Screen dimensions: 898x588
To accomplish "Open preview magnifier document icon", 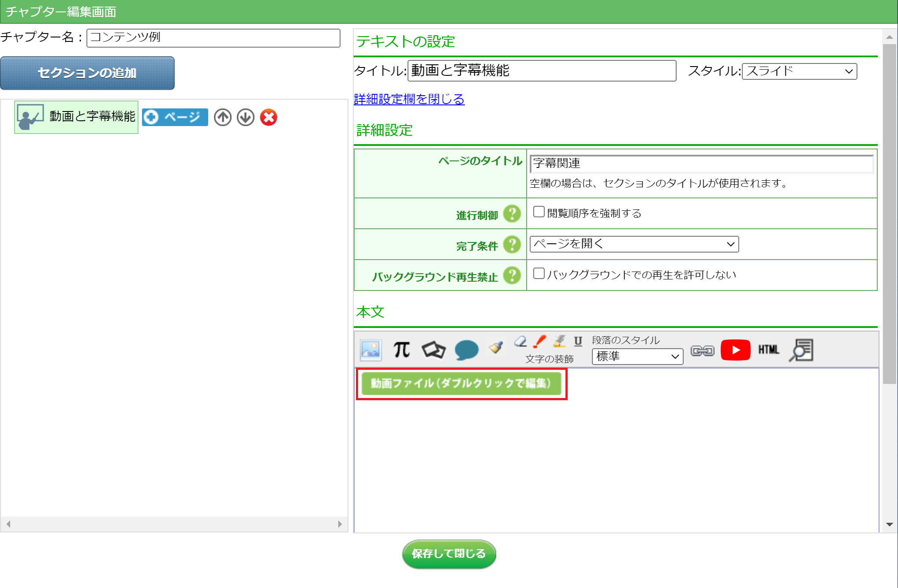I will [x=801, y=350].
